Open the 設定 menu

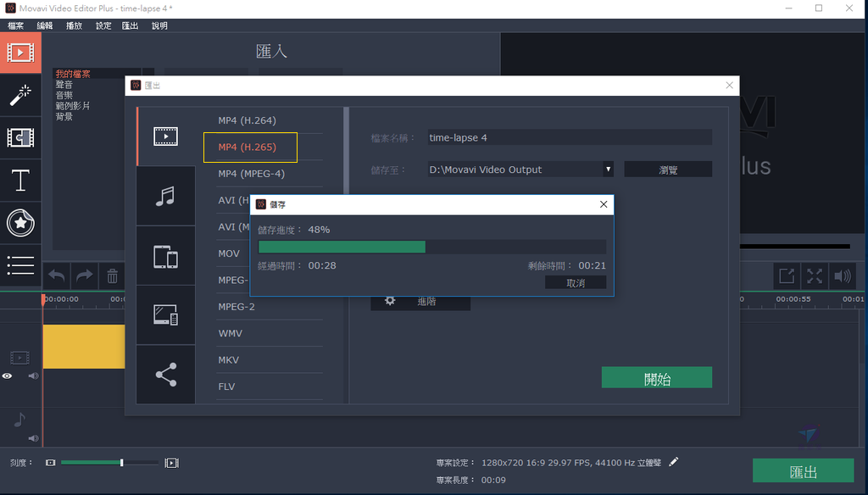[103, 25]
